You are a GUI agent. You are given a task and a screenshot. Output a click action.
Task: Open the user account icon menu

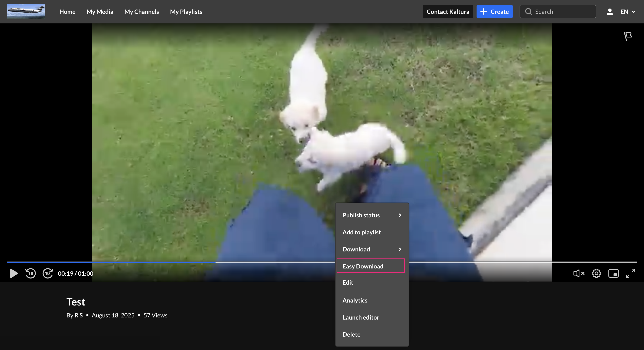pos(609,12)
